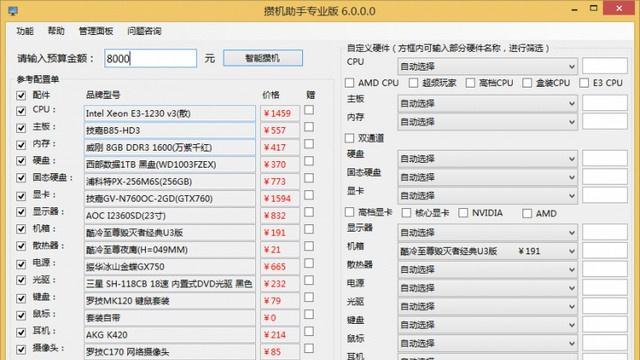This screenshot has height=360, width=640.
Task: Click the AOC I2360SD model field
Action: 169,216
